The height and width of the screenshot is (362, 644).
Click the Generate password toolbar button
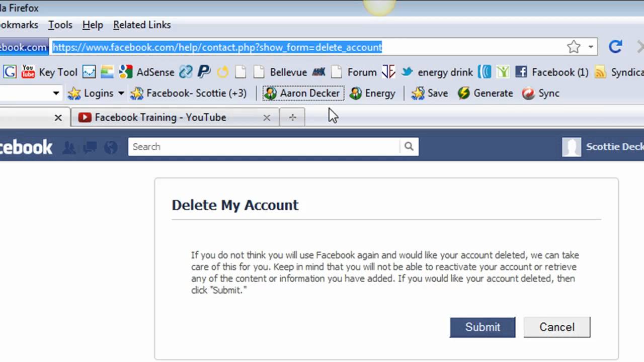coord(485,93)
